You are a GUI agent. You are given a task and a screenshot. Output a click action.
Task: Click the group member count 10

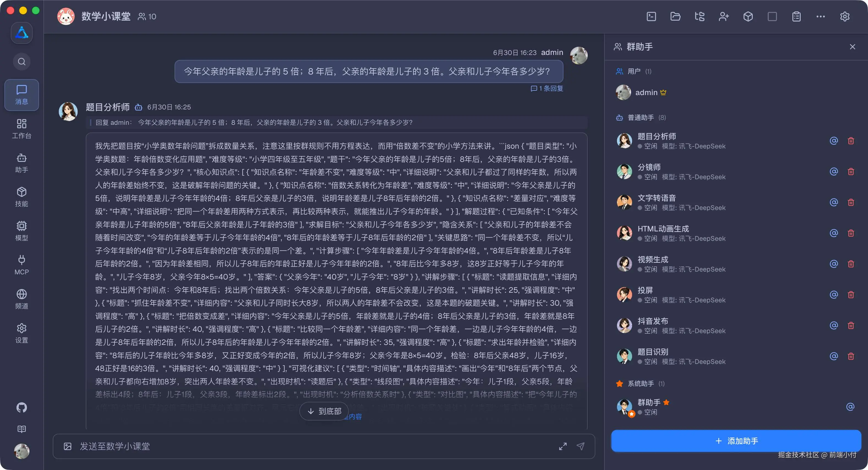coord(147,16)
